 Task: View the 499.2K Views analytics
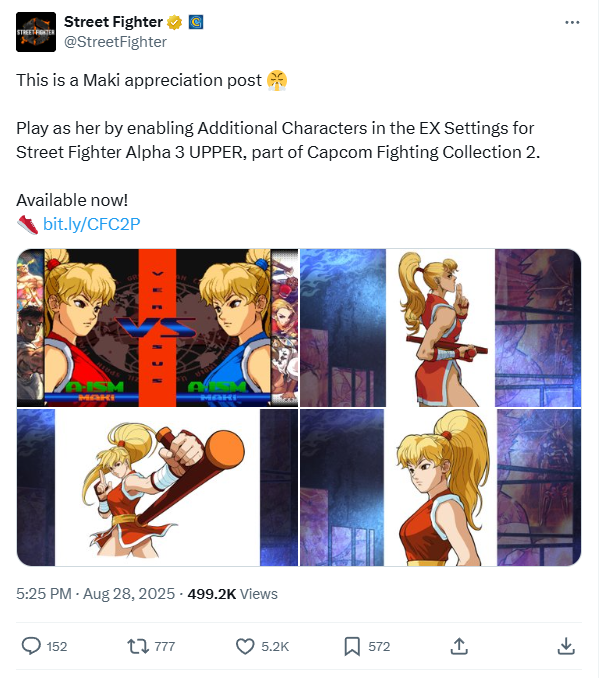point(232,594)
